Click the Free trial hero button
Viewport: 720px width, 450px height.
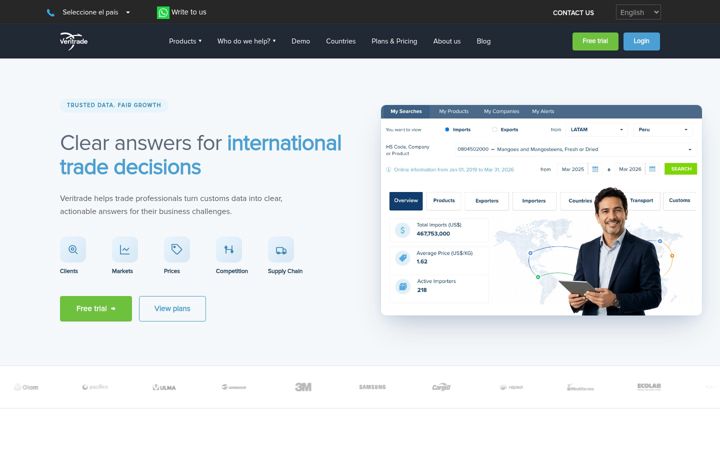click(x=96, y=309)
